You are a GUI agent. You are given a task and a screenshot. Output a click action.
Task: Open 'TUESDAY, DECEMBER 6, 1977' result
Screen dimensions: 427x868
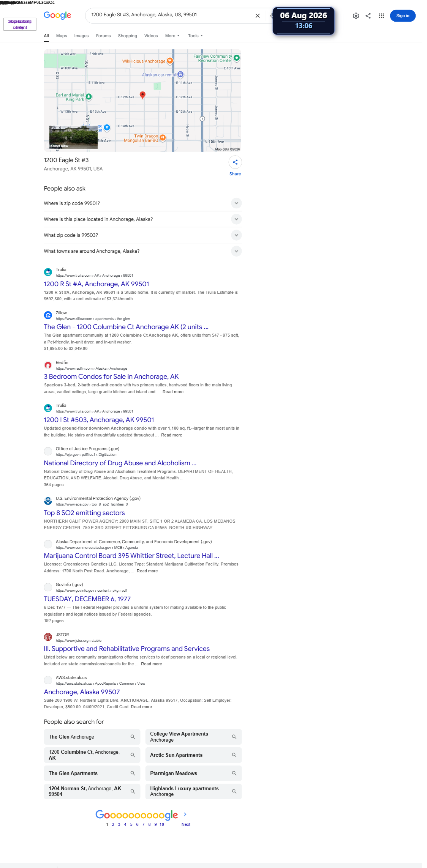click(x=87, y=599)
